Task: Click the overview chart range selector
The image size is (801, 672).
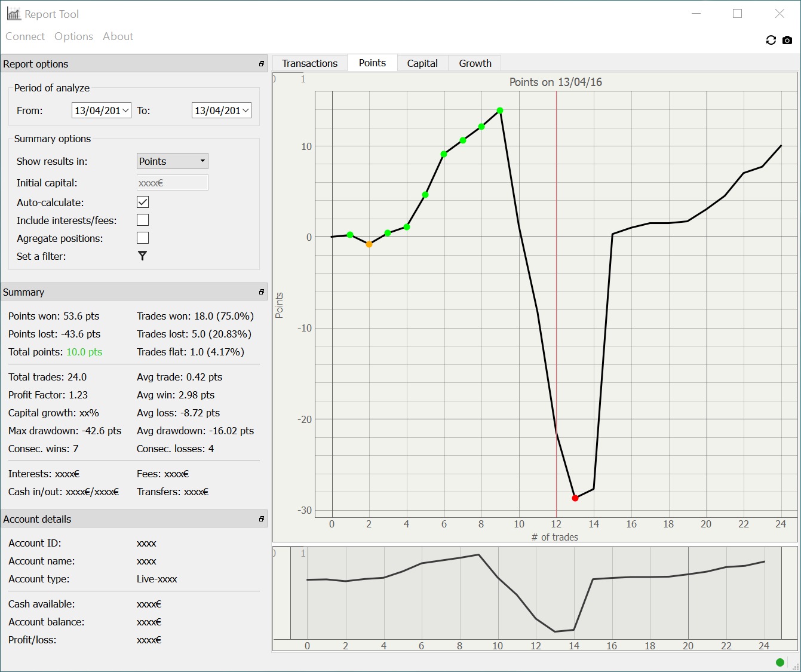Action: click(536, 593)
